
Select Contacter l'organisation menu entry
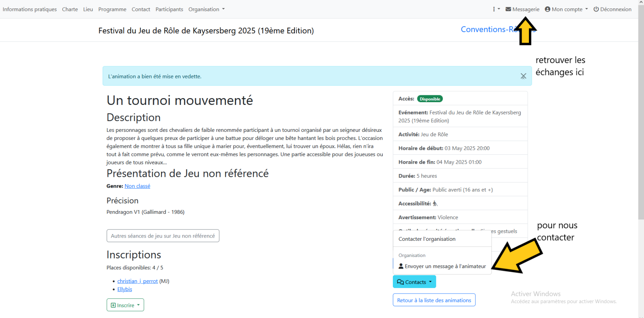[x=427, y=239]
